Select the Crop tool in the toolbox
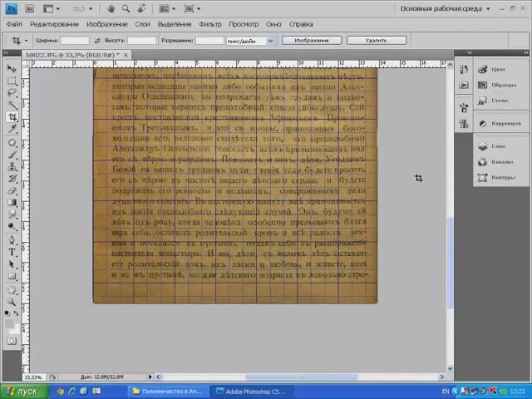 12,117
